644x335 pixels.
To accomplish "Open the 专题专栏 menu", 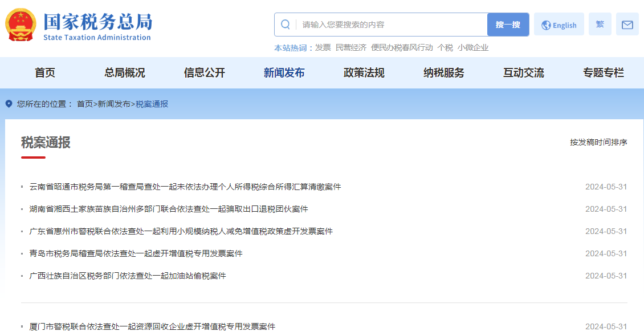I will (x=604, y=73).
